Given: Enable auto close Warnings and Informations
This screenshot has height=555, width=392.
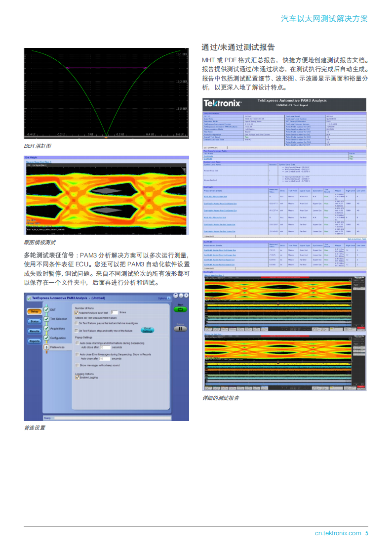Looking at the screenshot, I should point(77,343).
